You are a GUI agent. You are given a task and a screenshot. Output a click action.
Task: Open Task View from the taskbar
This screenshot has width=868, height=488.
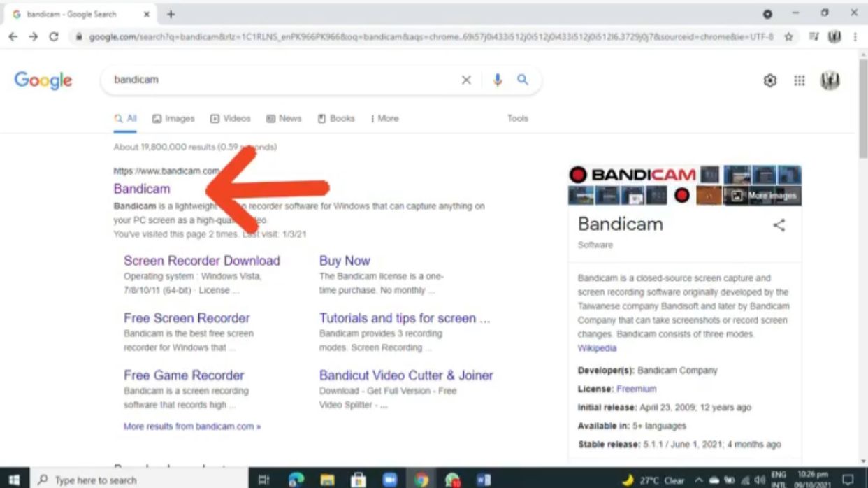point(263,480)
